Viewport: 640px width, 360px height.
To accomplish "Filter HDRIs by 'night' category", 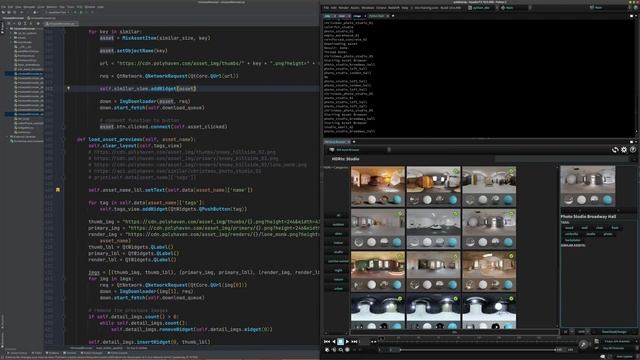I will pos(338,270).
